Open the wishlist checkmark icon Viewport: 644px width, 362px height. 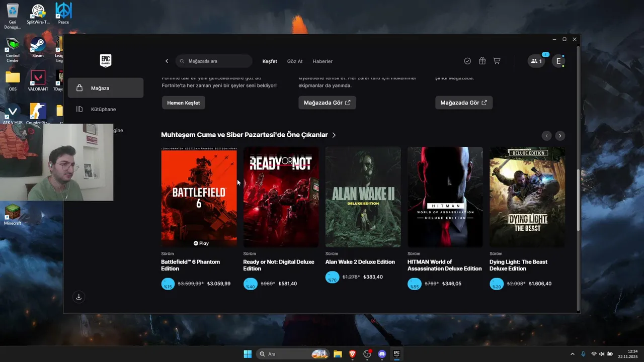(467, 61)
